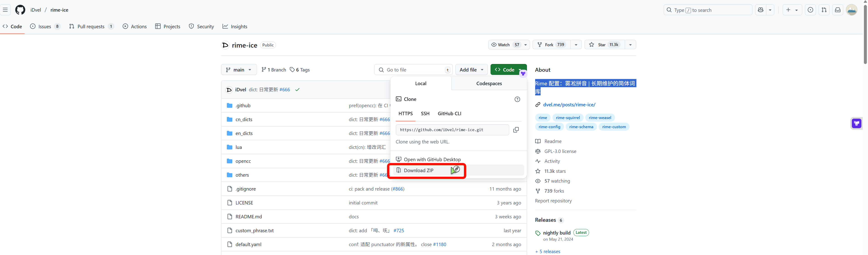Toggle the green Code dropdown button

[x=509, y=69]
